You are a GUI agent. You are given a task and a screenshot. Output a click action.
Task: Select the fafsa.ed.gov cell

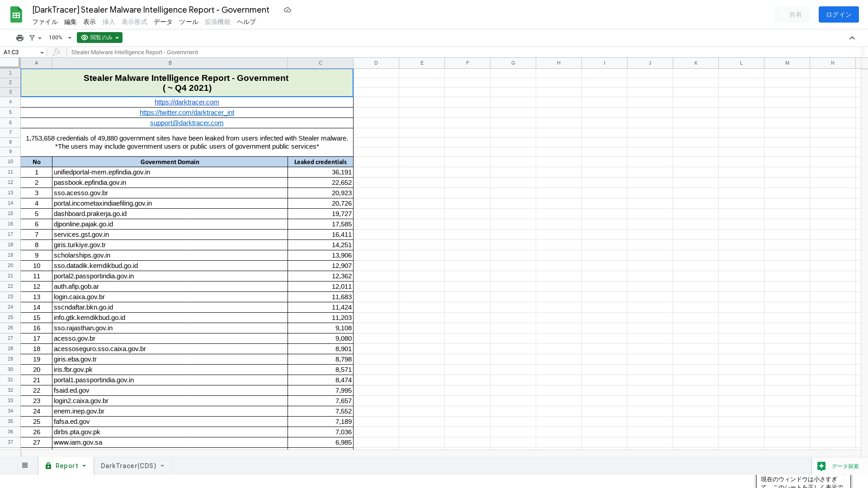tap(170, 422)
